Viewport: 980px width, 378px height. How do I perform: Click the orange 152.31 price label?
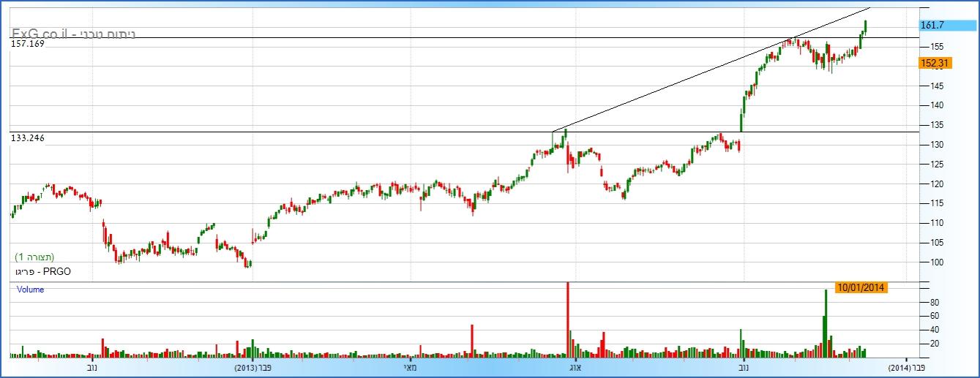934,63
